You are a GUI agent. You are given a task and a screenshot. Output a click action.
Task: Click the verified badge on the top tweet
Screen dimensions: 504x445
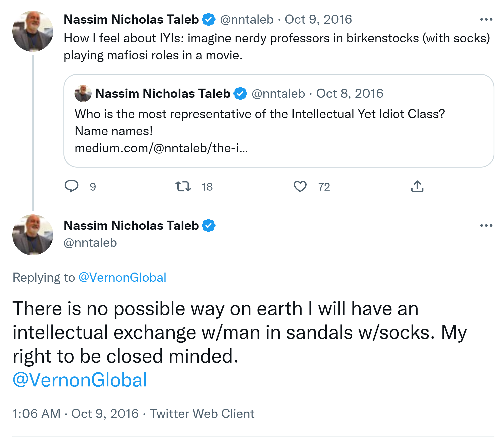pyautogui.click(x=209, y=19)
